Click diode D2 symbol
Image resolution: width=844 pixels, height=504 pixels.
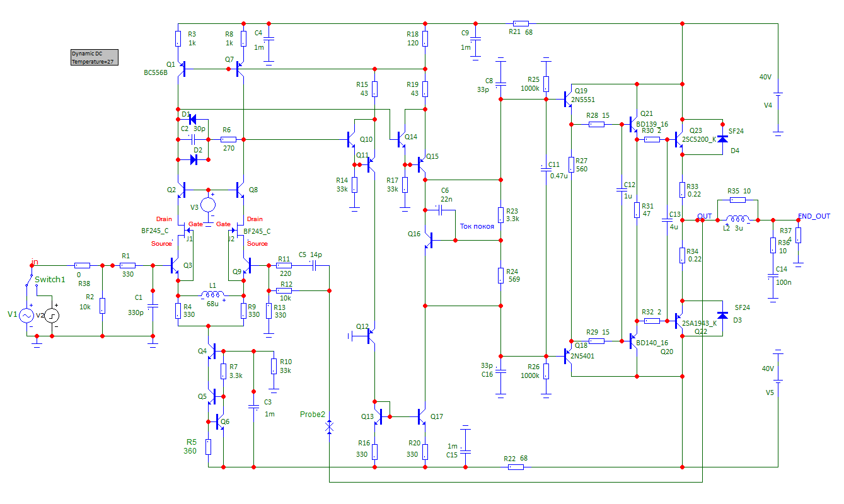[x=193, y=160]
